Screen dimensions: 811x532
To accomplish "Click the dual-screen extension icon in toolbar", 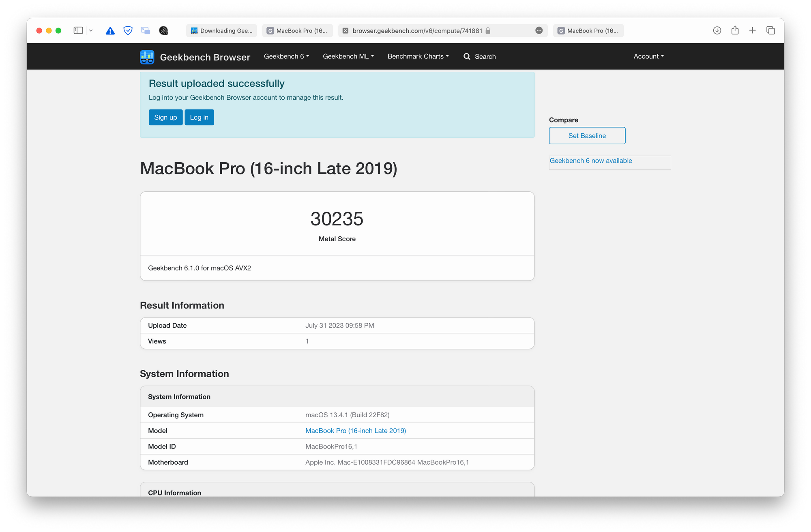I will (x=146, y=30).
